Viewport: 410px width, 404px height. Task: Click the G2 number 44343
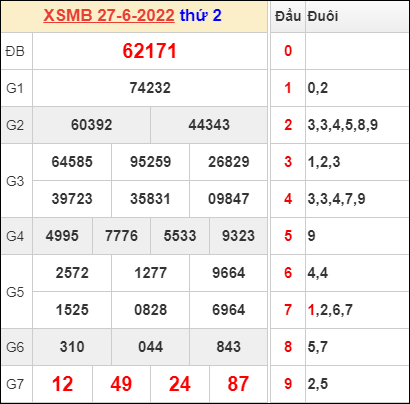209,125
